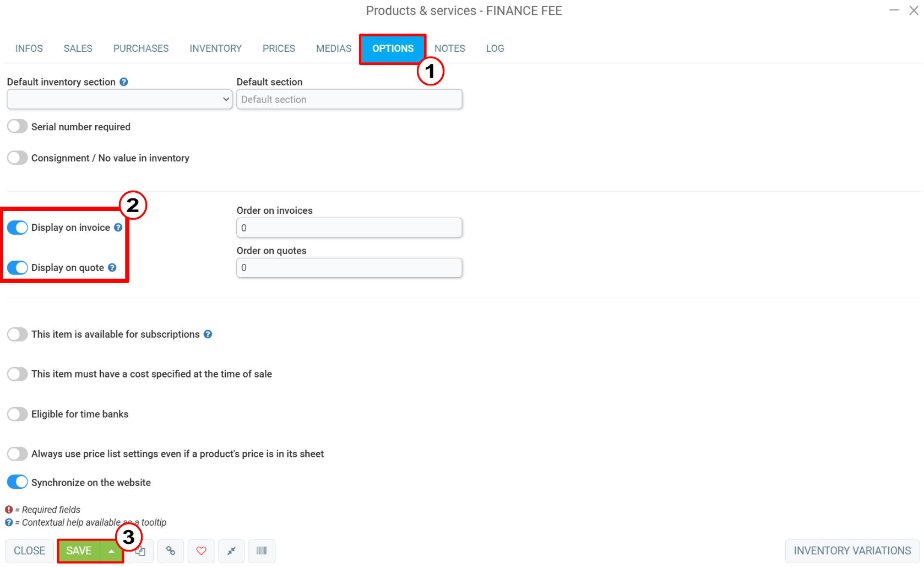This screenshot has height=567, width=924.
Task: Open the NOTES tab
Action: pos(450,48)
